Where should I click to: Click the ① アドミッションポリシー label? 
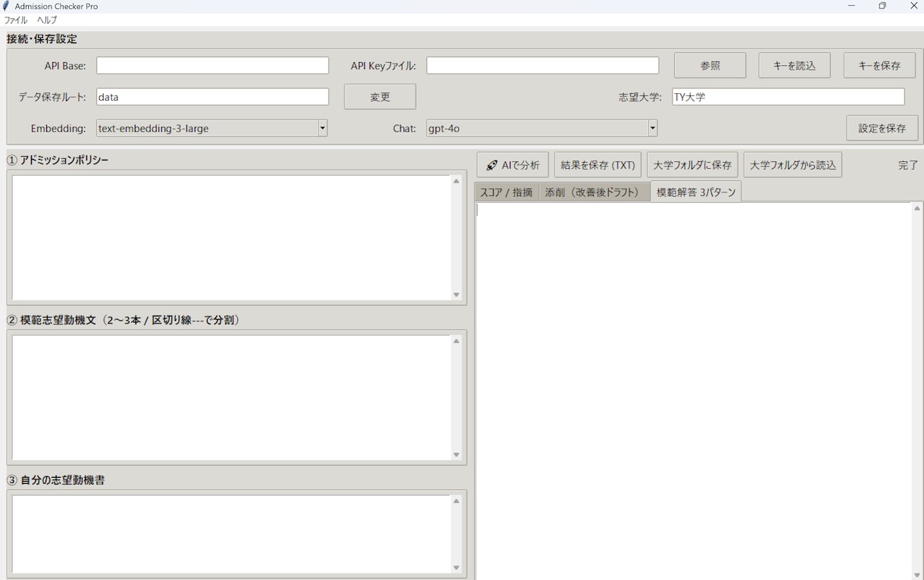[58, 160]
